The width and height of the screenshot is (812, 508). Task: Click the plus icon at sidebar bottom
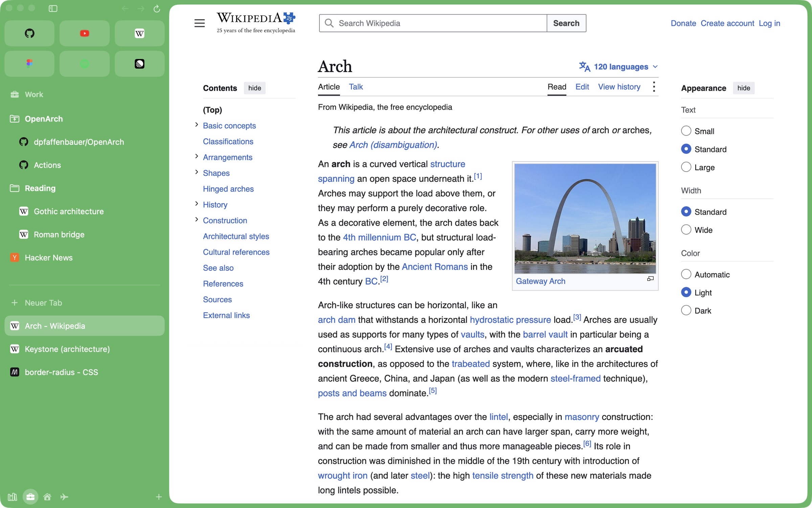(x=159, y=497)
